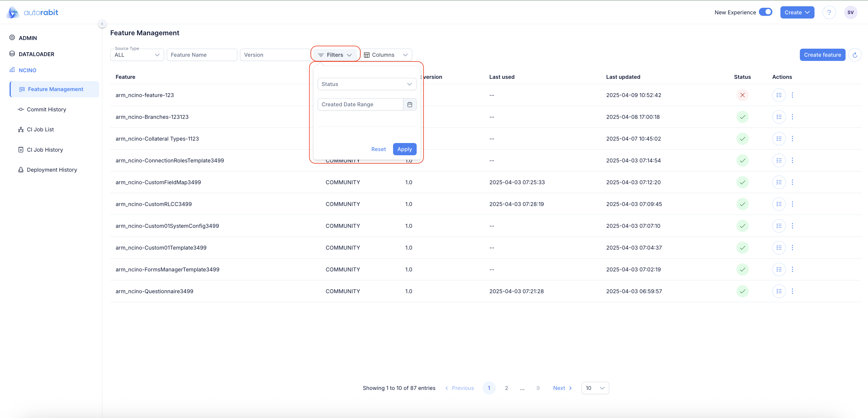Expand the Status filter dropdown
Screen dimensions: 868x418
click(x=367, y=84)
